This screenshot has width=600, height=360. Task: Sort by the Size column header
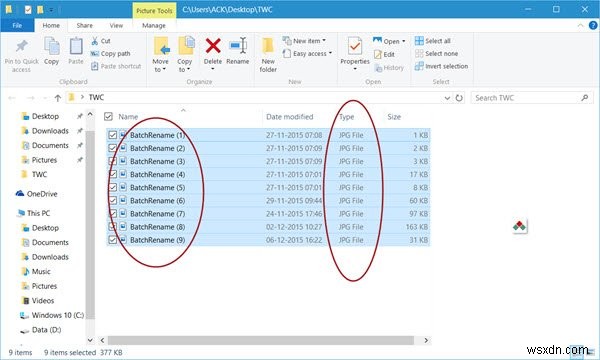point(394,117)
